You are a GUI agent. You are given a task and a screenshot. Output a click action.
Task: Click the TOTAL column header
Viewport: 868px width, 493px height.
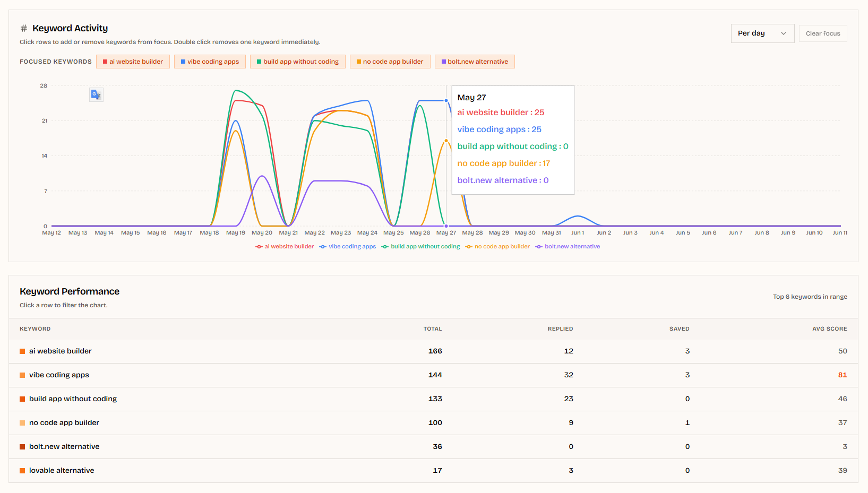(433, 329)
